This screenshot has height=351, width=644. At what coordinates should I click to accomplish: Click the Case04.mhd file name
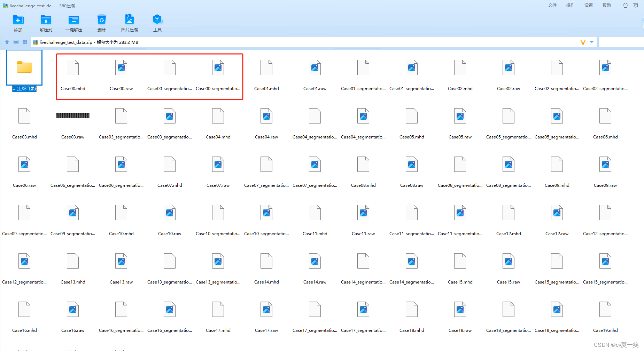point(218,137)
